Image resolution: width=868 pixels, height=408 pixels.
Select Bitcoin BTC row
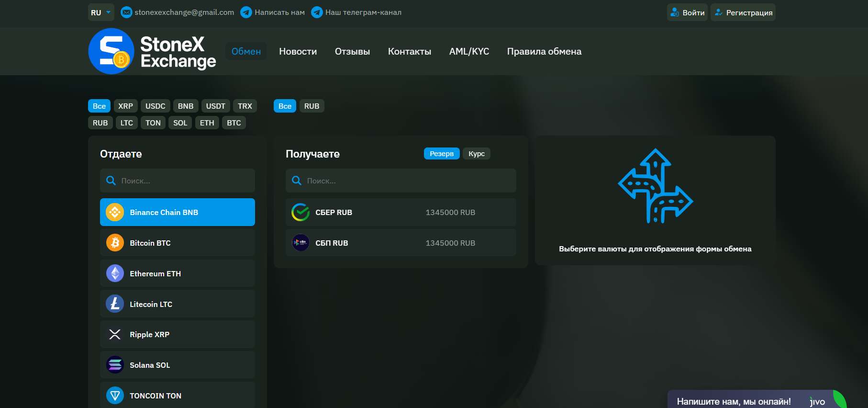[178, 243]
